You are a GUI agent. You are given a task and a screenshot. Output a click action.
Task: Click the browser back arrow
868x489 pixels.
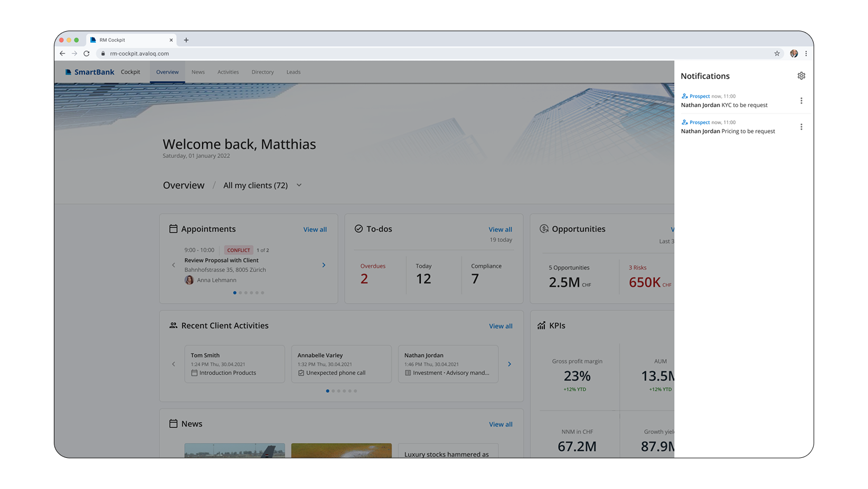click(62, 53)
